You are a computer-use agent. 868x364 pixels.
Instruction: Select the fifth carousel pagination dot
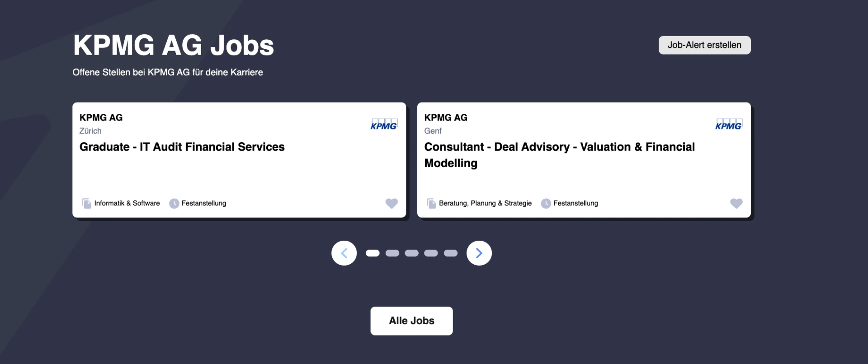(451, 253)
